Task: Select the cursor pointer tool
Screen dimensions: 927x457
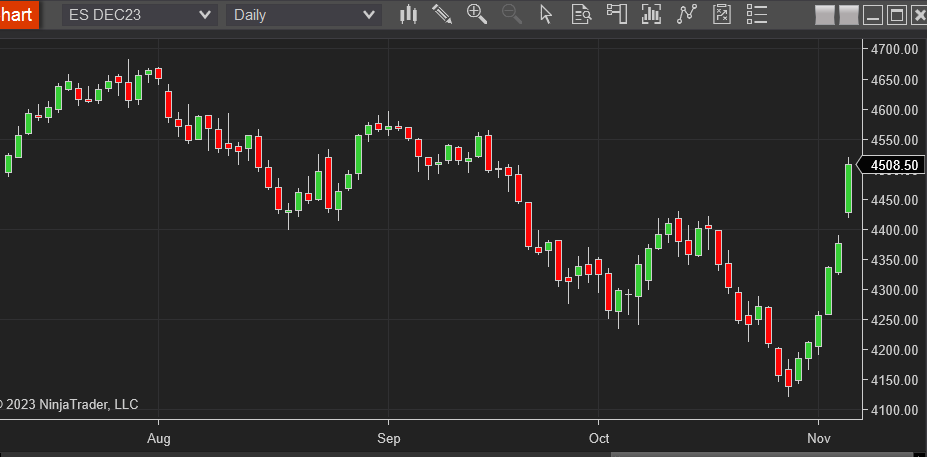Action: point(546,14)
